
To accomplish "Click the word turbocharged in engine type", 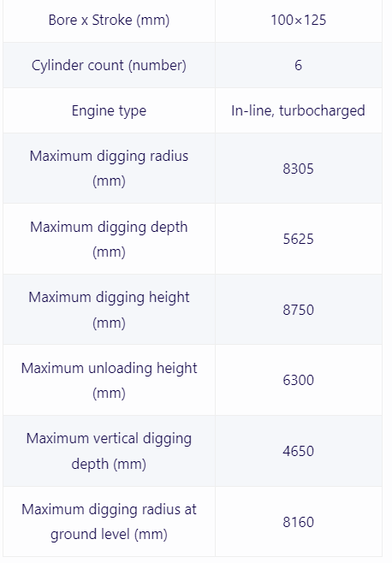I will pyautogui.click(x=322, y=111).
